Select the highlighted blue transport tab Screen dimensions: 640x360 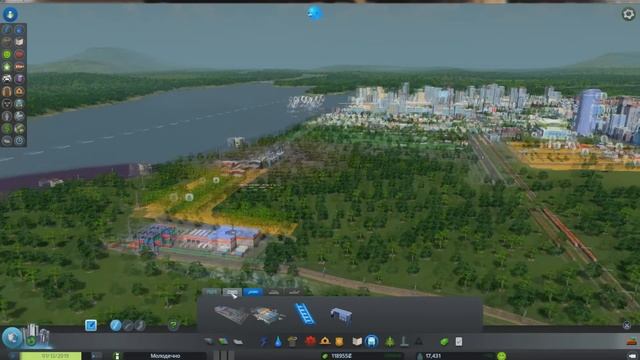coord(253,292)
